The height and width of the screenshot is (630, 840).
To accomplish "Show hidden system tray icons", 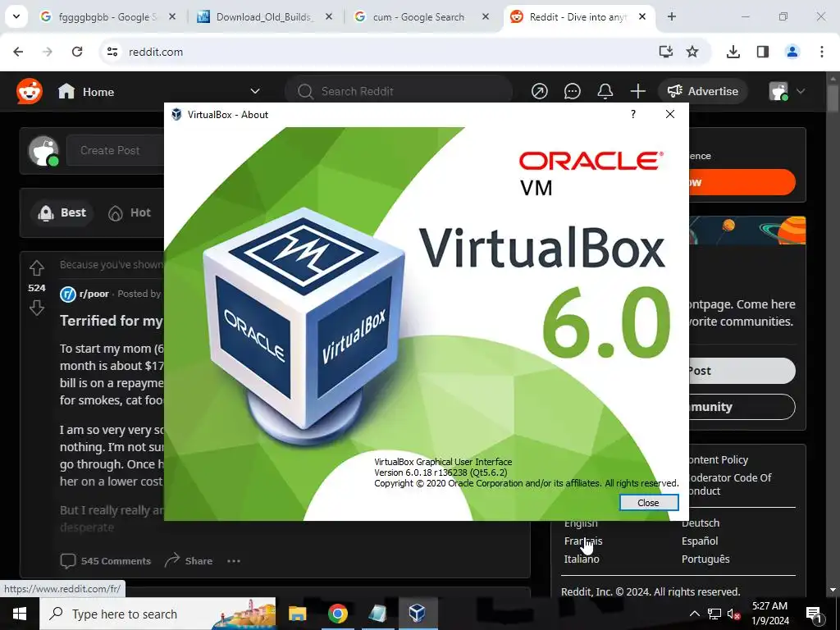I will (694, 614).
